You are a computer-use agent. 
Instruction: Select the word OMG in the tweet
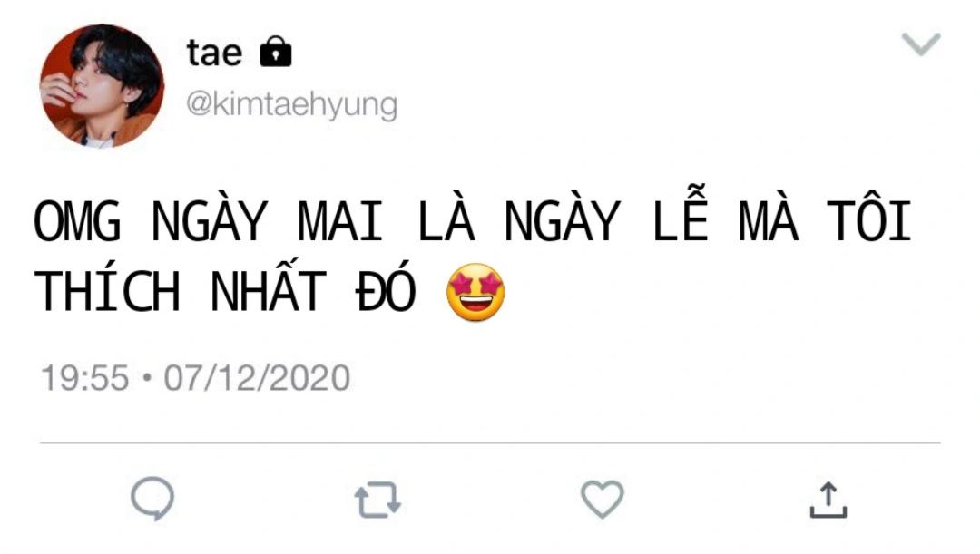click(77, 222)
